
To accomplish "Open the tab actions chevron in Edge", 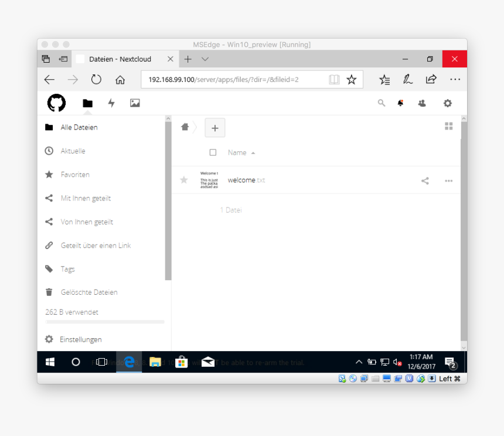I will click(204, 59).
